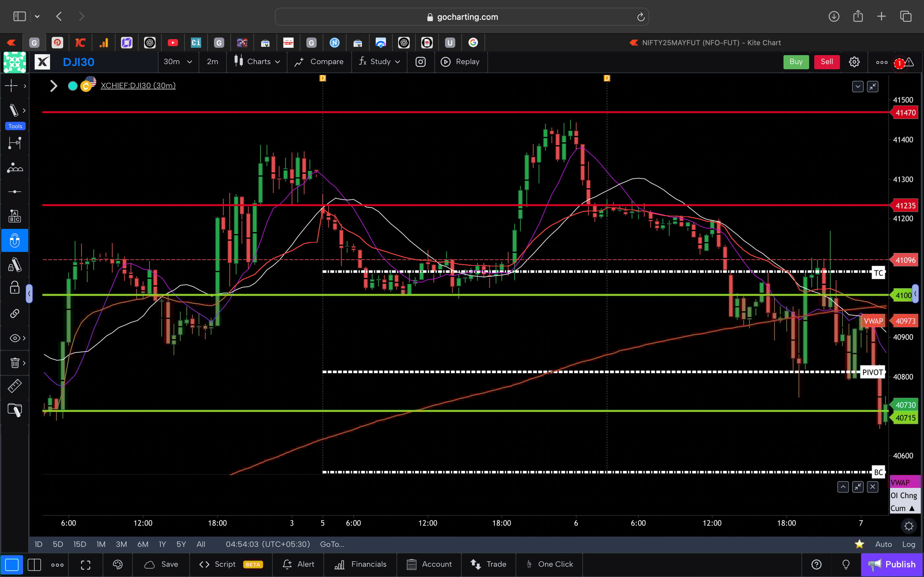924x577 pixels.
Task: Select the ruler measurement tool
Action: (14, 386)
